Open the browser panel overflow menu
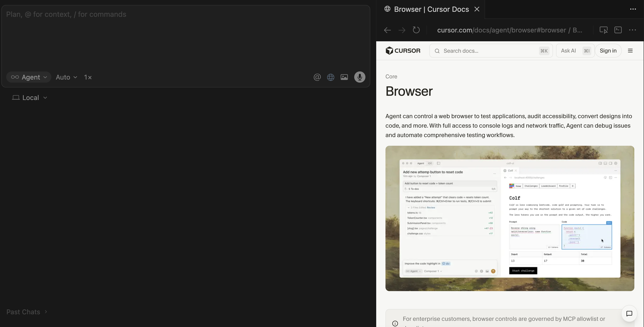This screenshot has height=327, width=644. tap(632, 30)
